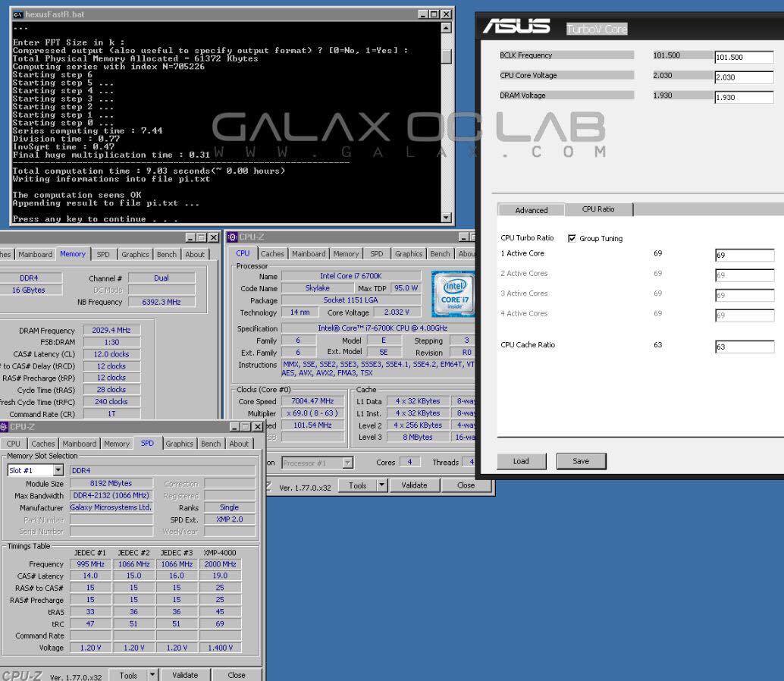Click Manufacturer value Galaxy Microsystems Ltd.
Screen dimensions: 784x681
tap(111, 507)
